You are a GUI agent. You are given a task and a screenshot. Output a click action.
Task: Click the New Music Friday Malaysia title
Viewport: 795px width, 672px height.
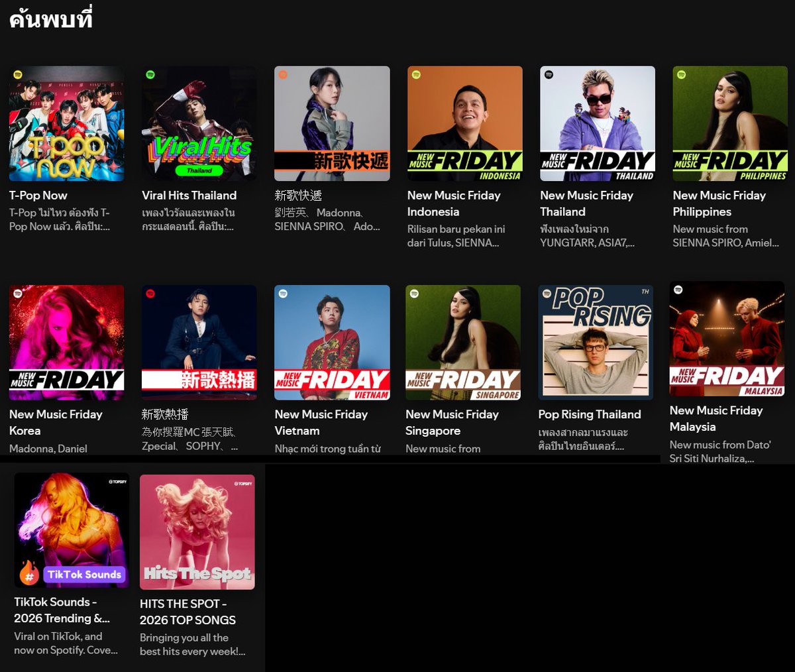[x=716, y=418]
